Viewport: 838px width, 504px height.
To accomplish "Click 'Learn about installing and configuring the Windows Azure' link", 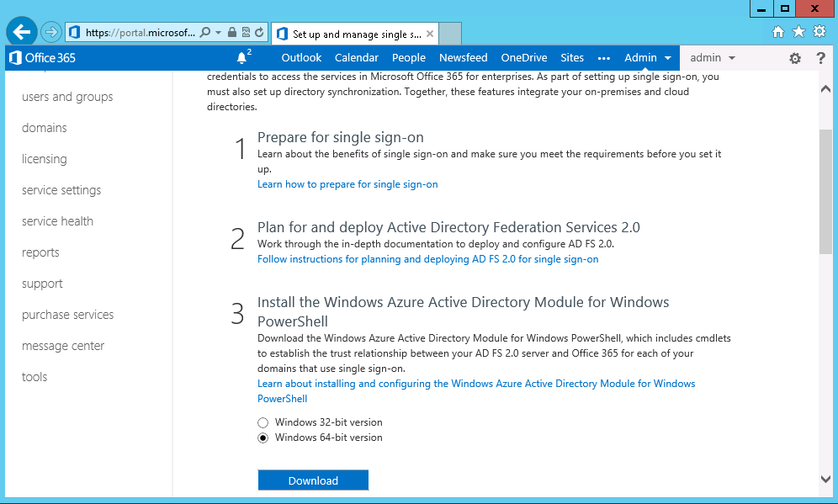I will (x=476, y=391).
